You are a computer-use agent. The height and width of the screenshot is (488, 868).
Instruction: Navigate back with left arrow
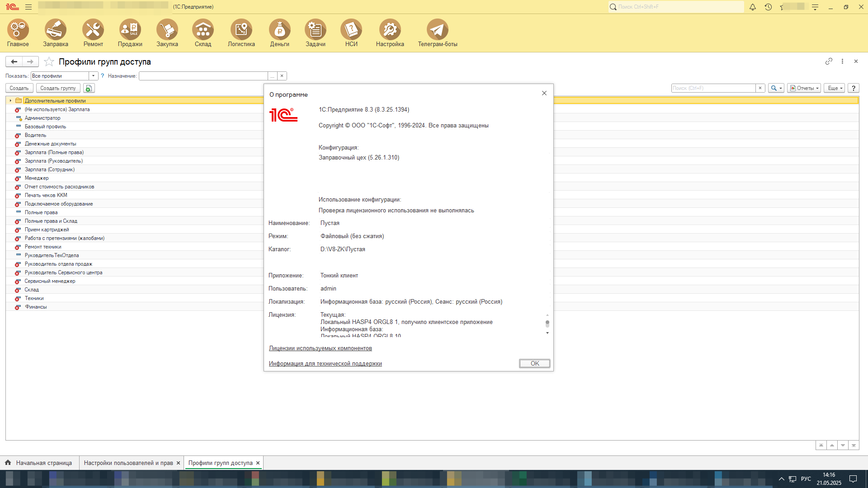coord(14,61)
